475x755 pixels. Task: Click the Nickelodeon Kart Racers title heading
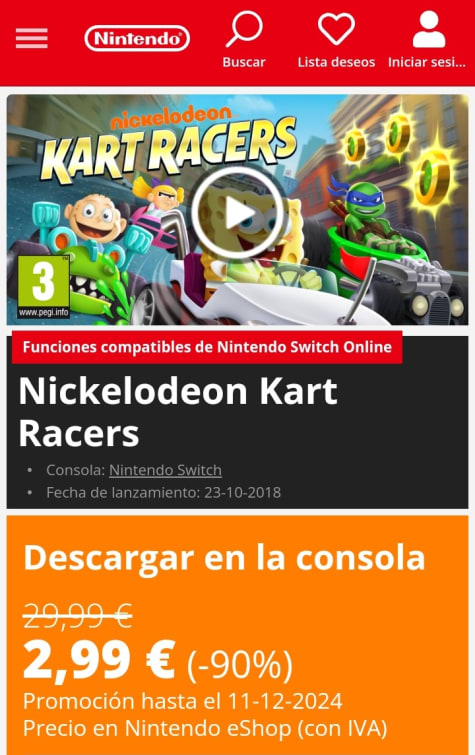(x=178, y=412)
